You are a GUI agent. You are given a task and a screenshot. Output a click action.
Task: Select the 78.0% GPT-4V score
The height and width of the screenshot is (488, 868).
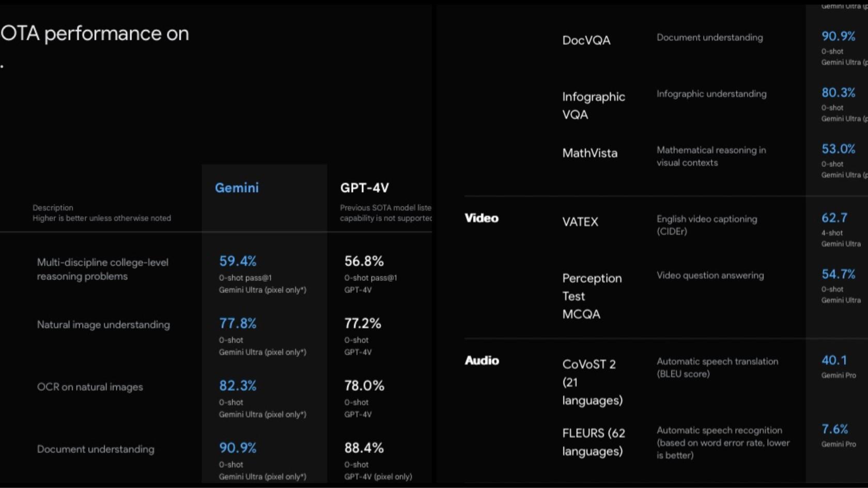coord(364,386)
